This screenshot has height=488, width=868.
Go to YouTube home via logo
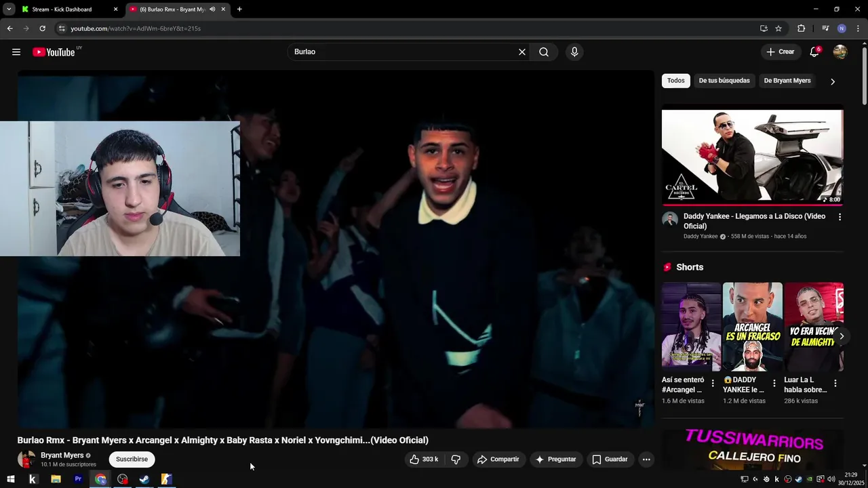tap(54, 52)
